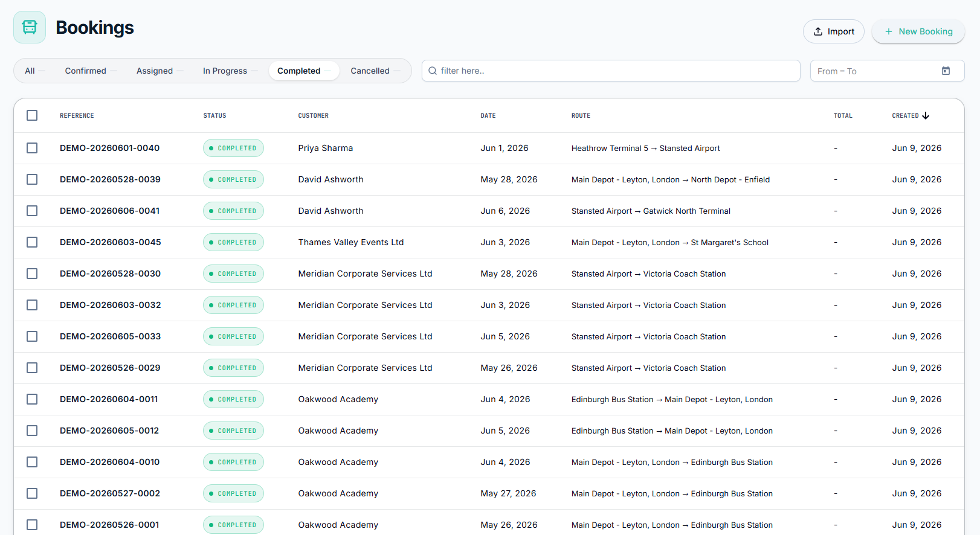The height and width of the screenshot is (535, 980).
Task: Sort by the Reference column header
Action: (x=77, y=115)
